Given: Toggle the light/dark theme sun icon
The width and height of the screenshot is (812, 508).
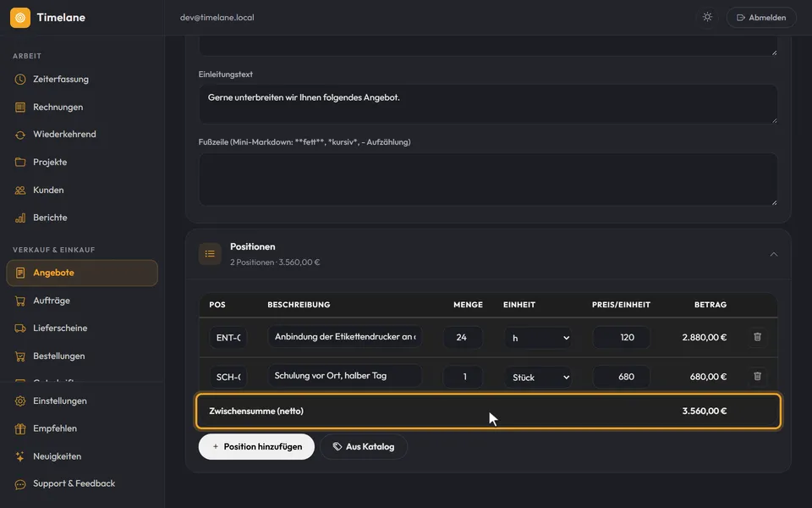Looking at the screenshot, I should click(707, 17).
